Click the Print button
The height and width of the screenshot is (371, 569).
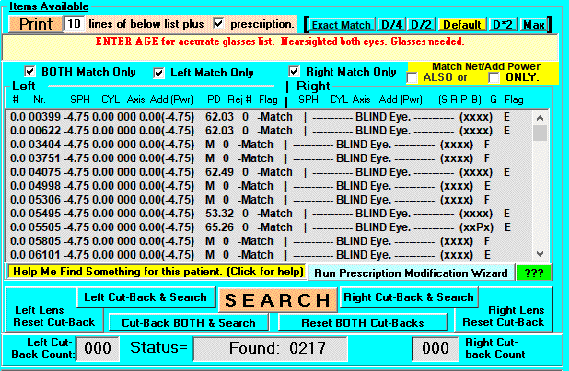point(36,24)
